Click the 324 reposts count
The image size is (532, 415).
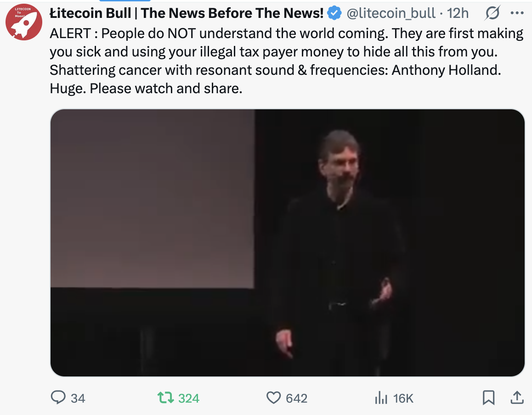point(189,398)
